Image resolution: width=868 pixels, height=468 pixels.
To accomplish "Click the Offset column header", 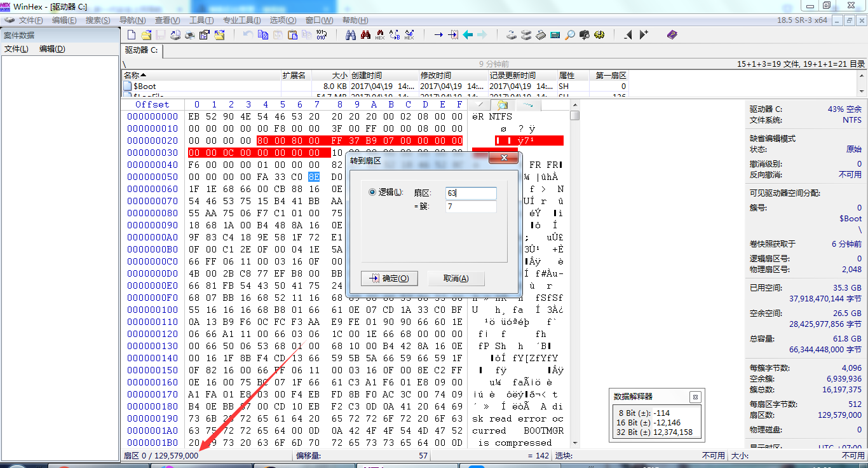I will (153, 104).
